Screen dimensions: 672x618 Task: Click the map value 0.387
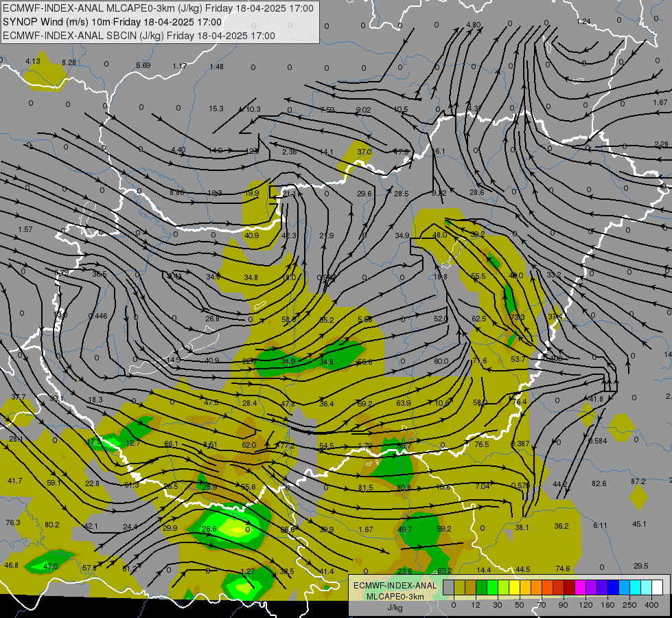(520, 444)
